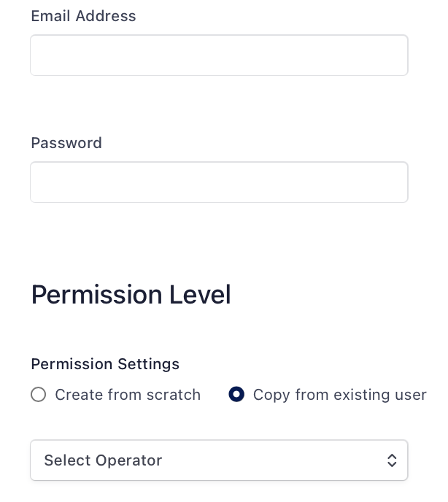Click the middle of the Select Operator combo box
The image size is (448, 502).
219,460
